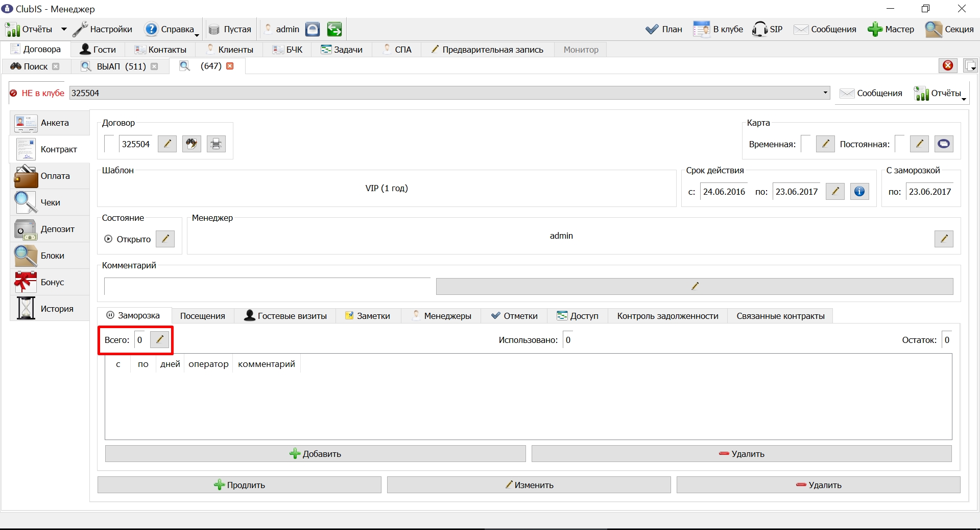
Task: Click the red close-all tabs icon
Action: point(948,65)
